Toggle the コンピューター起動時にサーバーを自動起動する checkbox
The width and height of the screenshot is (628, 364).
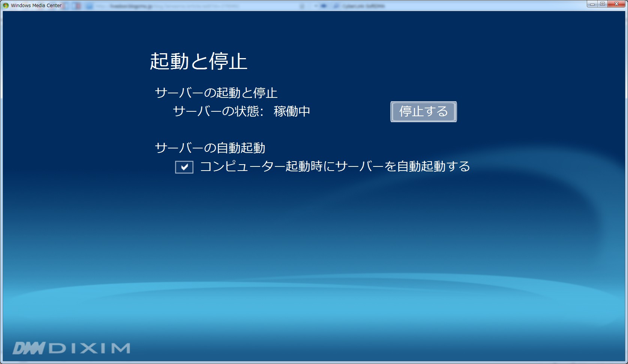coord(184,167)
